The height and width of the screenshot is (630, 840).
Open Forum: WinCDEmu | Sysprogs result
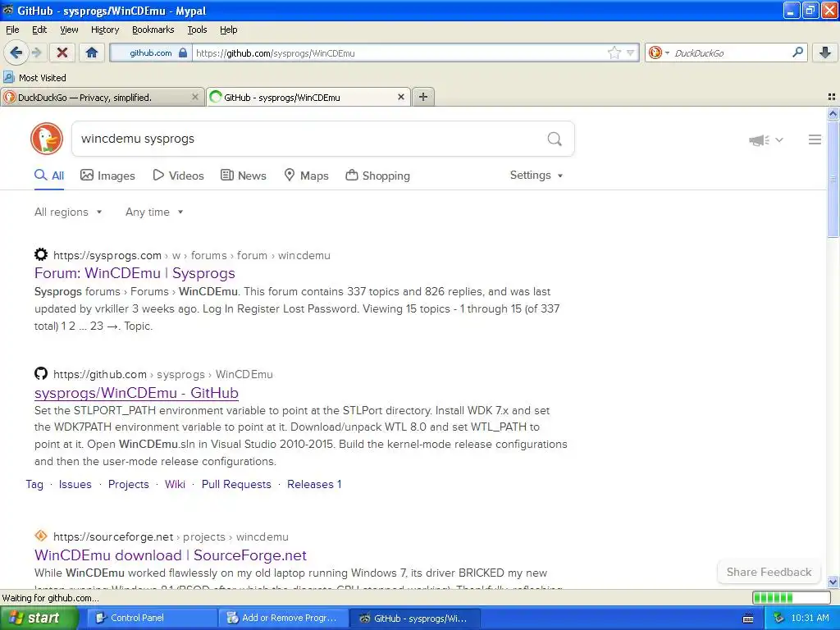click(x=135, y=273)
